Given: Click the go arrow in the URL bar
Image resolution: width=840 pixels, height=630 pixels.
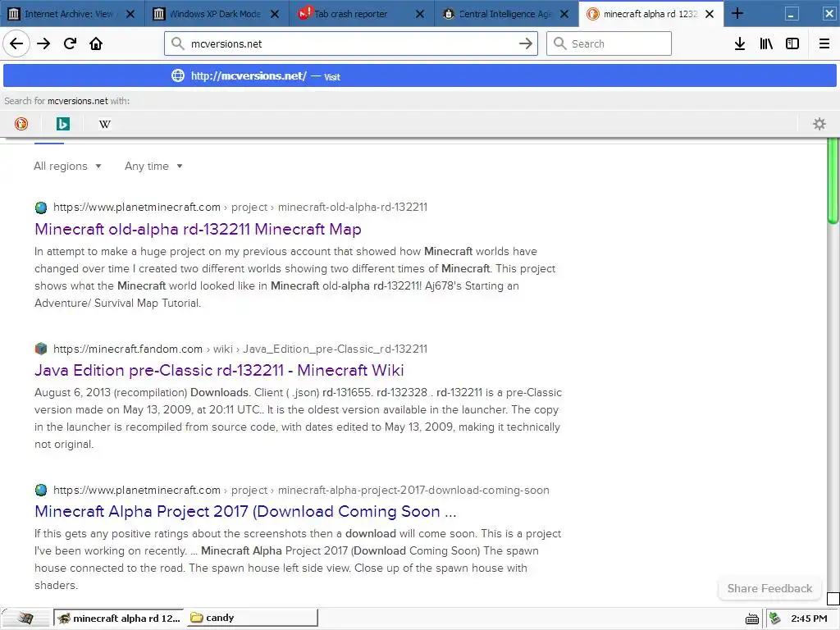Looking at the screenshot, I should coord(526,43).
